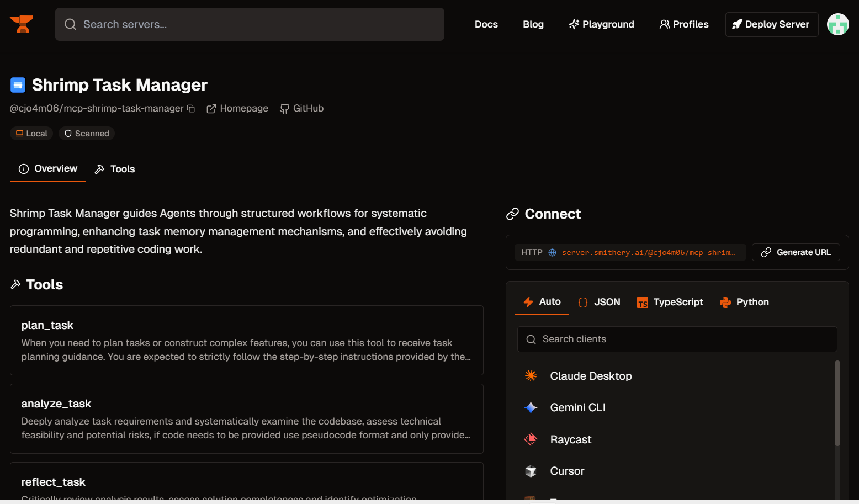Click the Python logo icon
Viewport: 859px width, 504px height.
(x=725, y=302)
